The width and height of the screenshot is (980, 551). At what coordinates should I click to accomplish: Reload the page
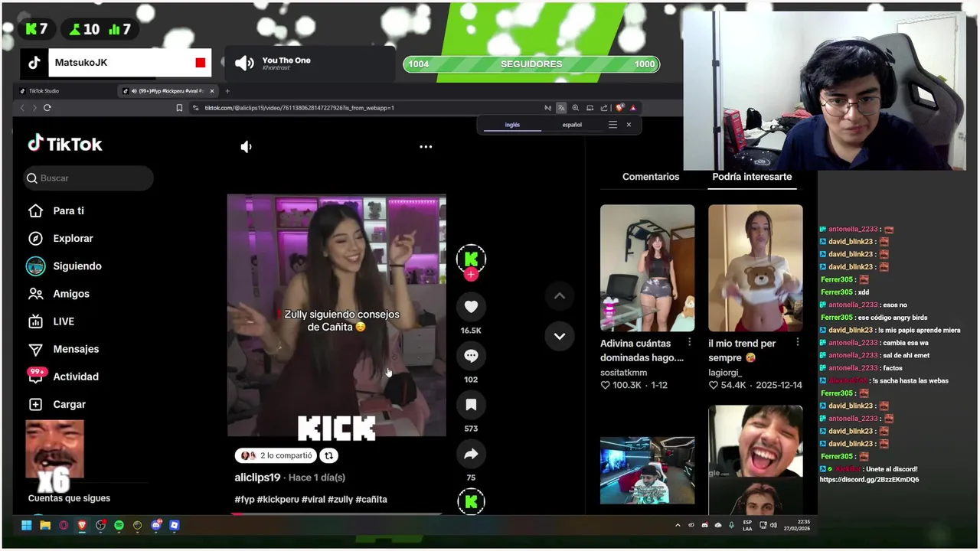(x=47, y=108)
